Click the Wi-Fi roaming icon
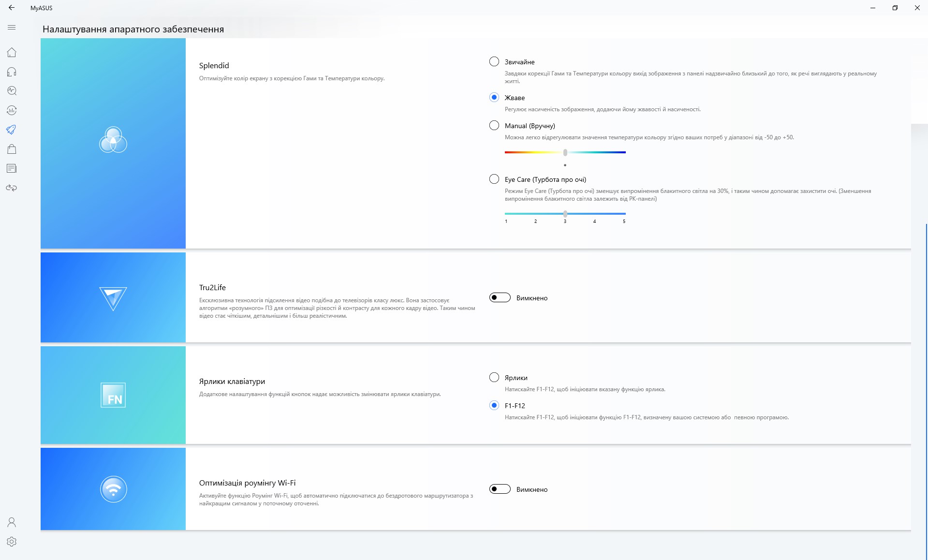Image resolution: width=928 pixels, height=560 pixels. [113, 489]
